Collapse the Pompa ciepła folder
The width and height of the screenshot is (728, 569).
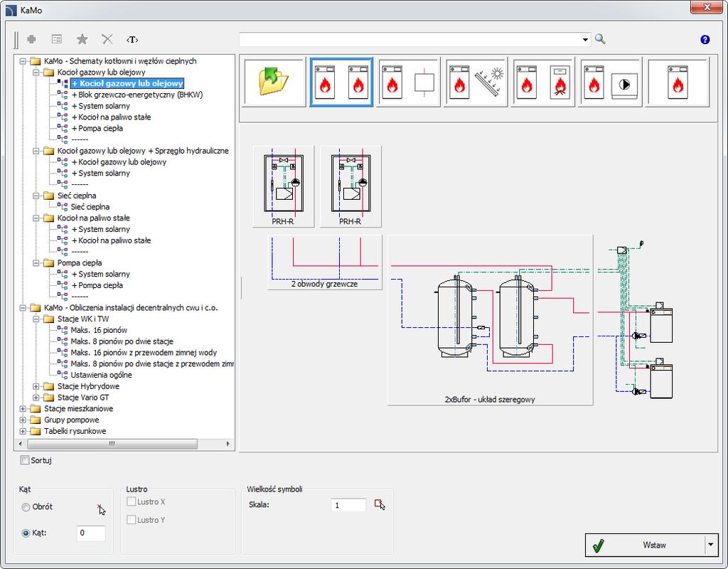tap(36, 263)
